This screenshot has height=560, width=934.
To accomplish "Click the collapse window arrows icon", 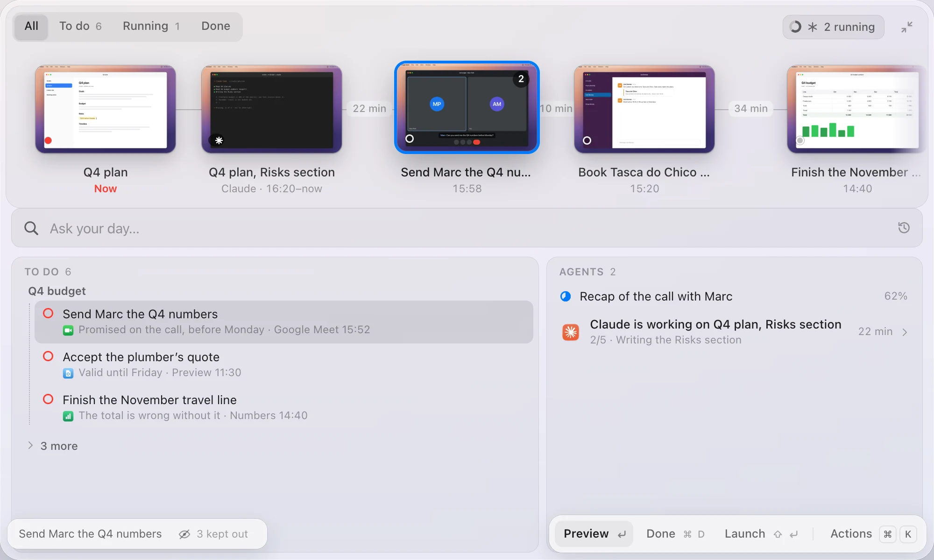I will (x=907, y=27).
